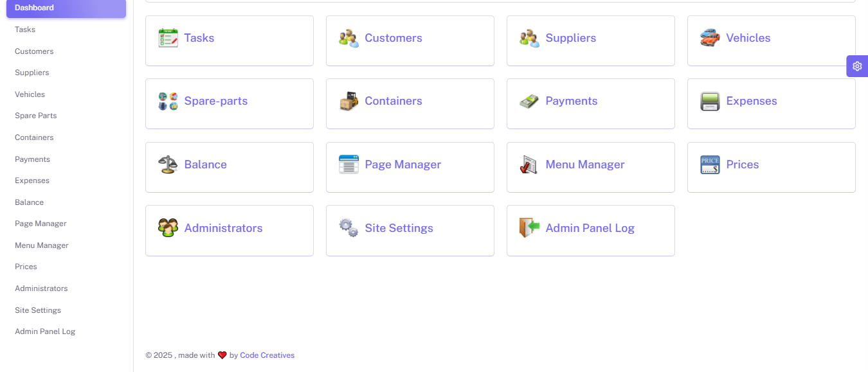The height and width of the screenshot is (372, 868).
Task: Select Dashboard in the sidebar
Action: point(66,8)
